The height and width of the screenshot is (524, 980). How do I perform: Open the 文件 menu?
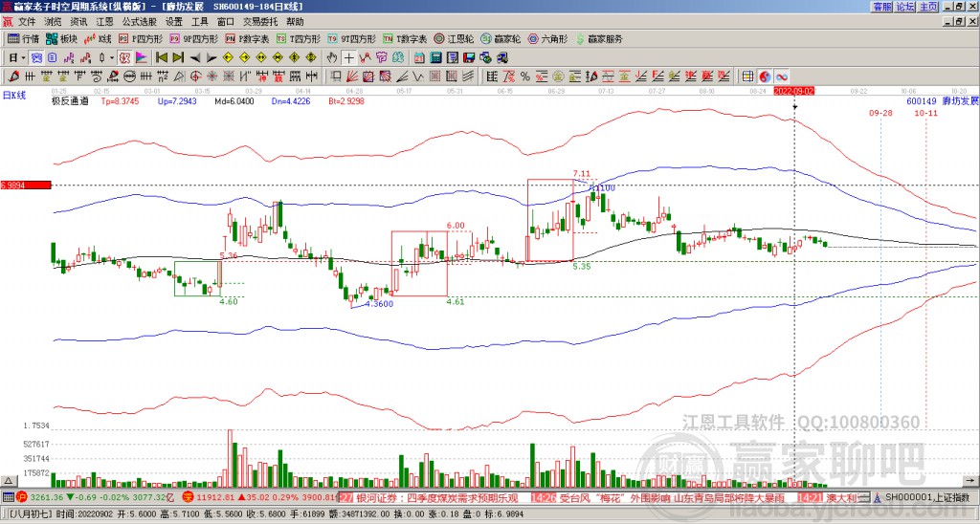tap(28, 22)
